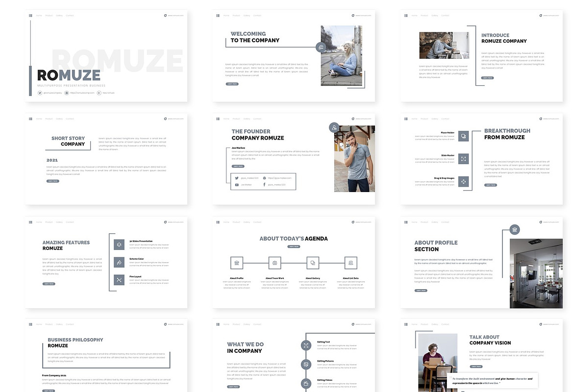
Task: Click Instagram icon on the Romuze title slide
Action: 67,93
